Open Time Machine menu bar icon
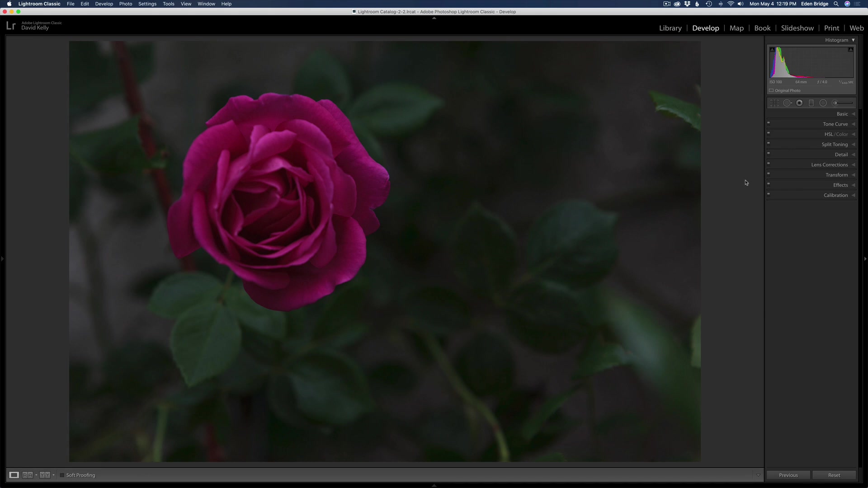The image size is (868, 488). (709, 4)
